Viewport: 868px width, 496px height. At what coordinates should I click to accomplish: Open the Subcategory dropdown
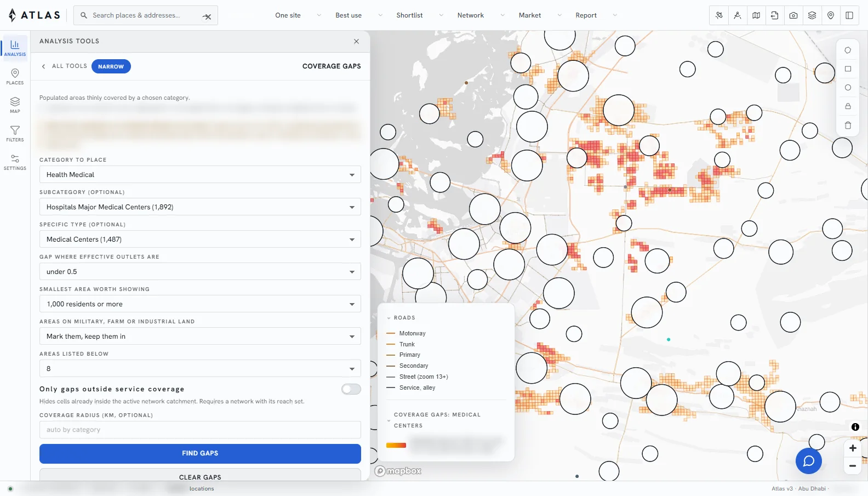tap(200, 207)
